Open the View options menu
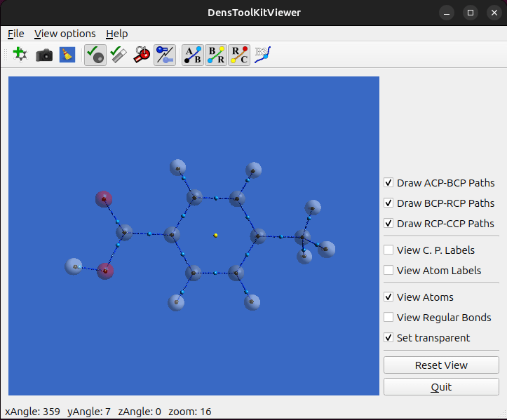This screenshot has width=507, height=420. point(65,34)
